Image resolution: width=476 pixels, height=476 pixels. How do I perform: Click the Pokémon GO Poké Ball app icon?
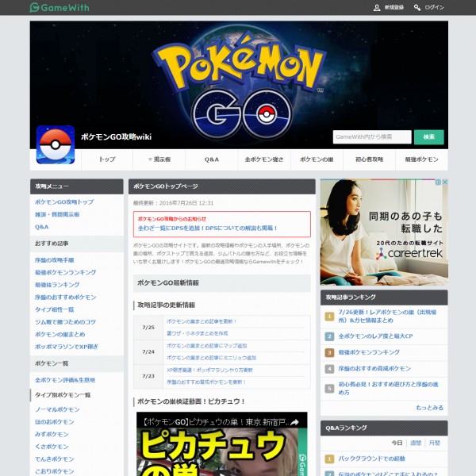coord(56,145)
